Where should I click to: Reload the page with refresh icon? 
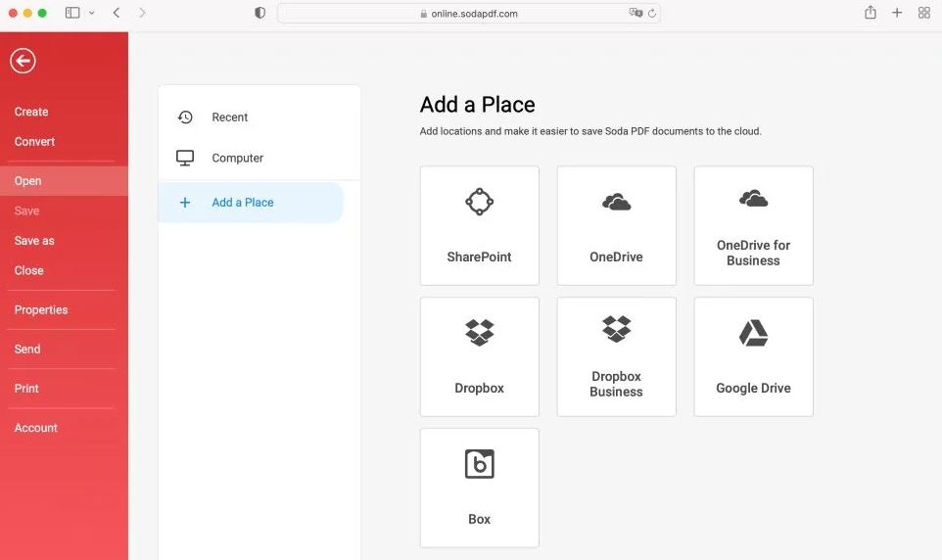point(652,14)
